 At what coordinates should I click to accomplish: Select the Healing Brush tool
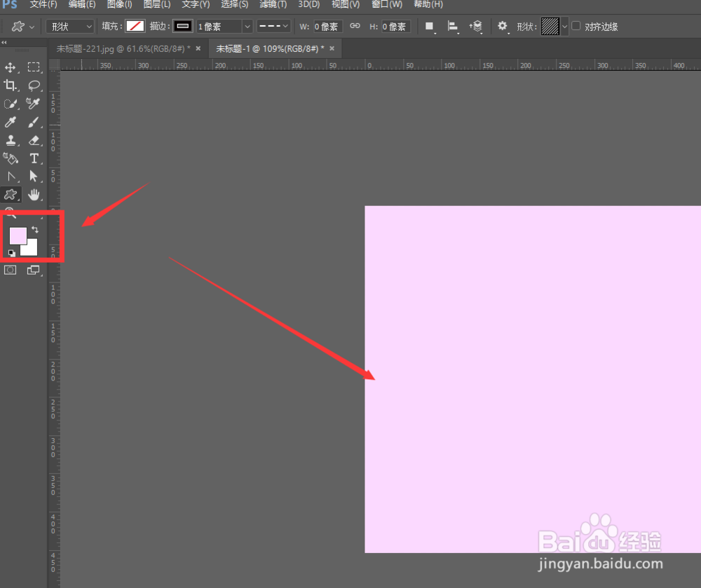click(34, 104)
